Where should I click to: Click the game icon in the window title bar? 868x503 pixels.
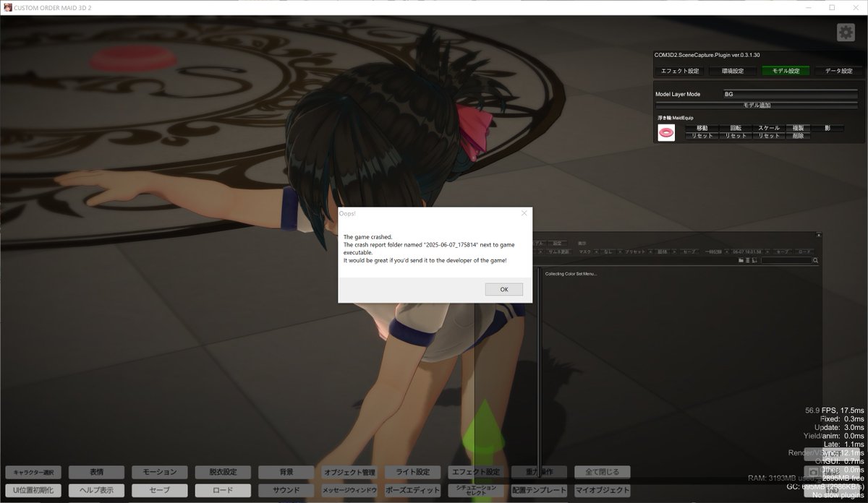point(7,7)
